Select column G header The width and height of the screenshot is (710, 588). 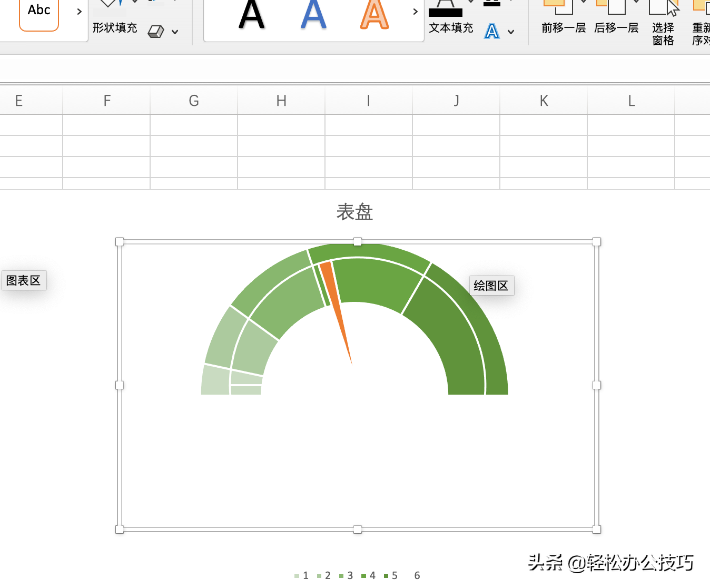click(194, 101)
